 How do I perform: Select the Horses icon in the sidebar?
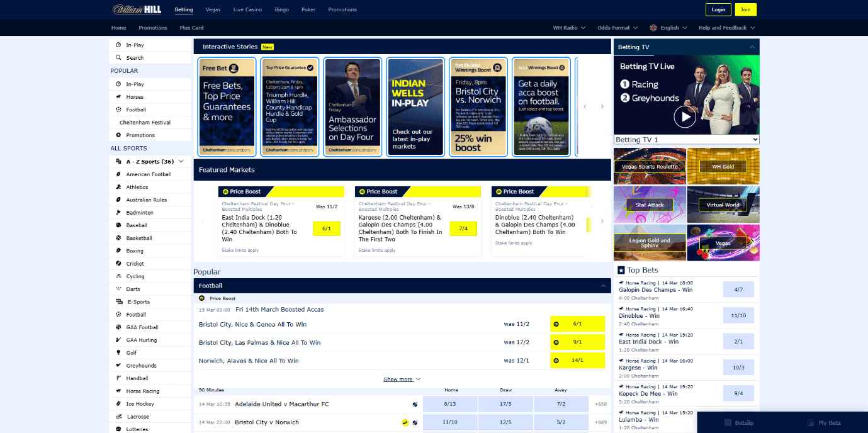(120, 96)
